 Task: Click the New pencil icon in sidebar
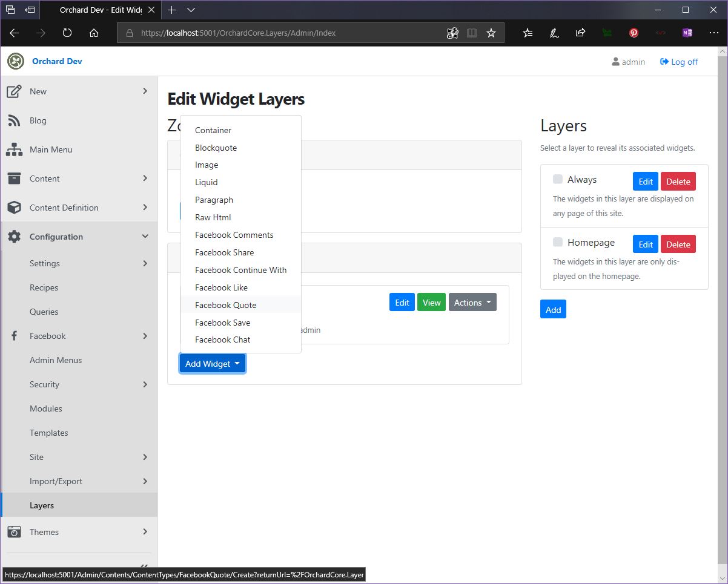pos(14,91)
